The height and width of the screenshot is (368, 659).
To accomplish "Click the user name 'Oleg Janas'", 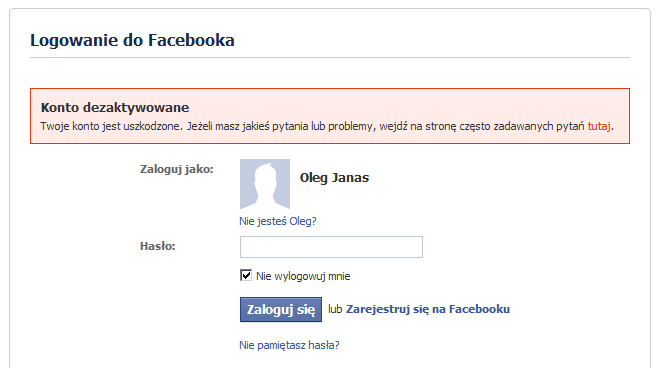I will click(x=334, y=178).
